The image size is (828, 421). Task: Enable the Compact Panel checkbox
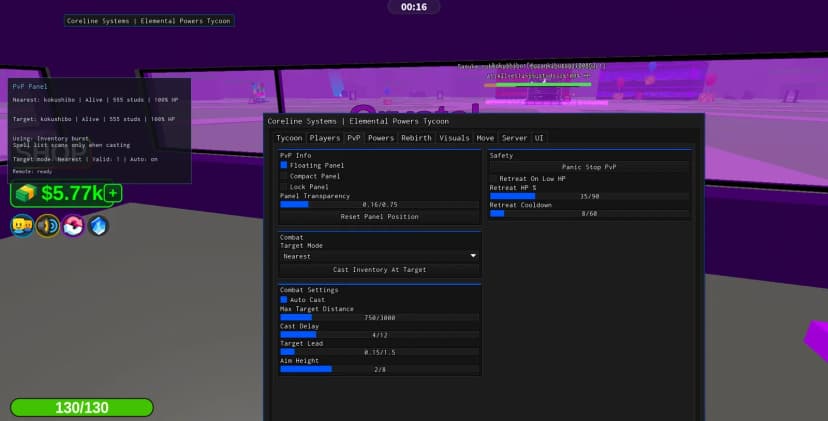pos(284,176)
